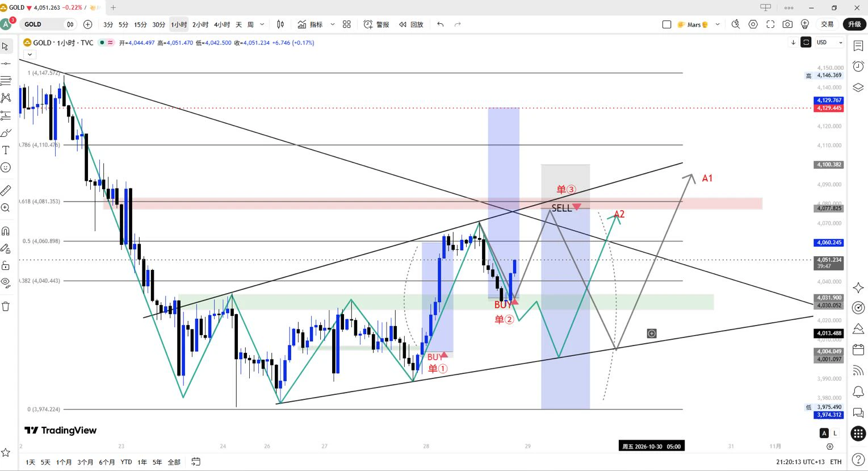Toggle the L log scale button

835,434
